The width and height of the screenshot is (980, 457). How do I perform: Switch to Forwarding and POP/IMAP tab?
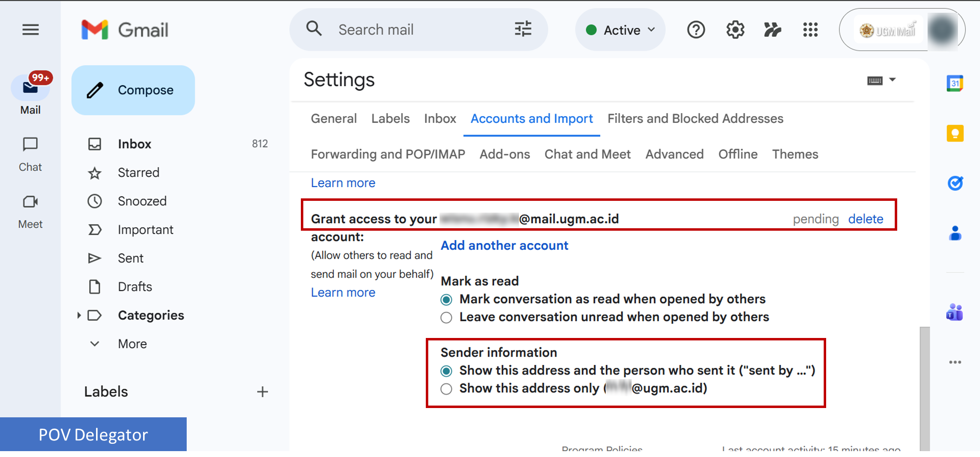[388, 154]
